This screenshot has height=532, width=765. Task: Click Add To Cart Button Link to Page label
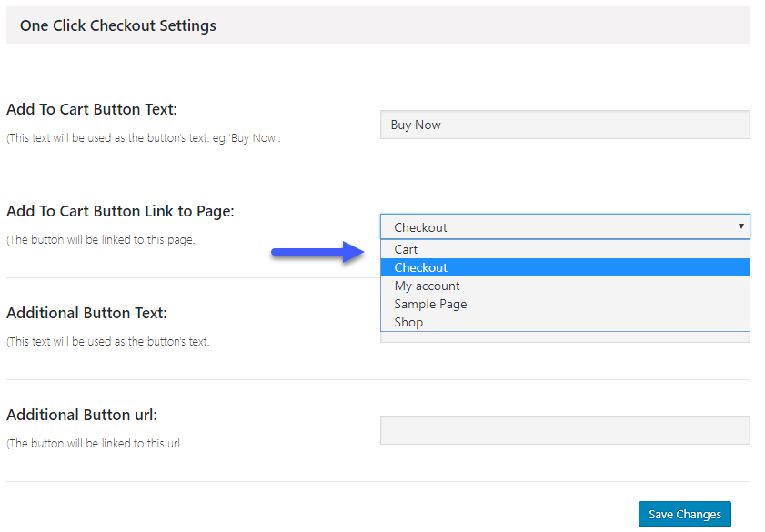(x=120, y=211)
